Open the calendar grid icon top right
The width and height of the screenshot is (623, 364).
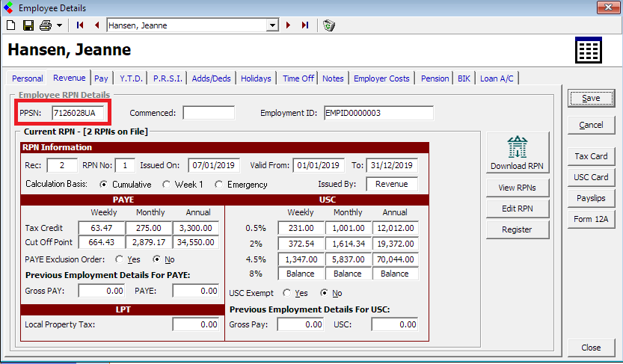588,50
